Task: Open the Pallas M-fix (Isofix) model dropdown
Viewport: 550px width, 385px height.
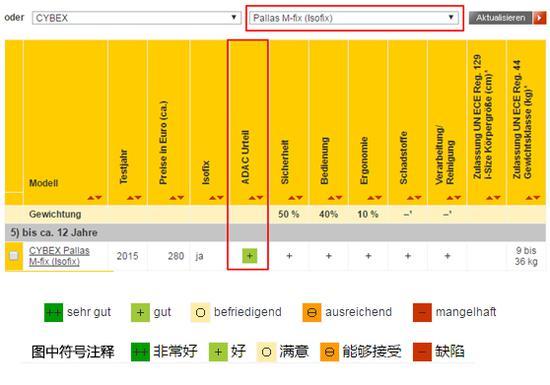Action: (x=354, y=18)
